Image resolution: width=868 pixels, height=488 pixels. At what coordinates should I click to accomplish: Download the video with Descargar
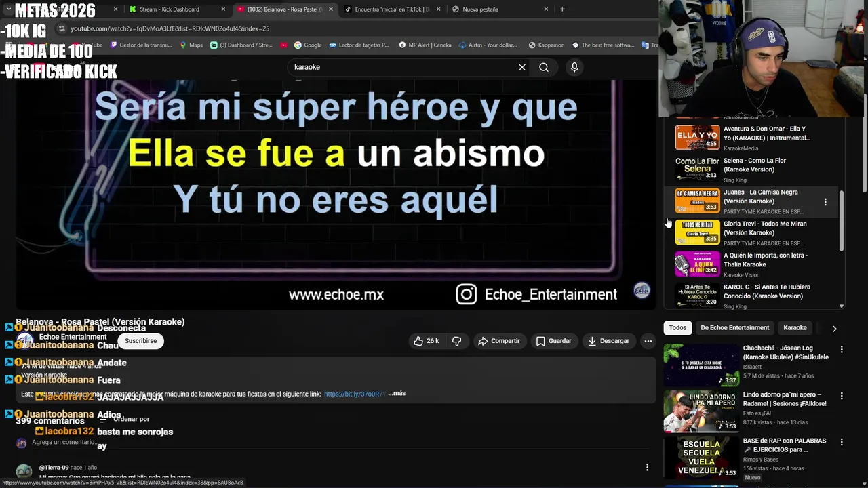point(608,341)
